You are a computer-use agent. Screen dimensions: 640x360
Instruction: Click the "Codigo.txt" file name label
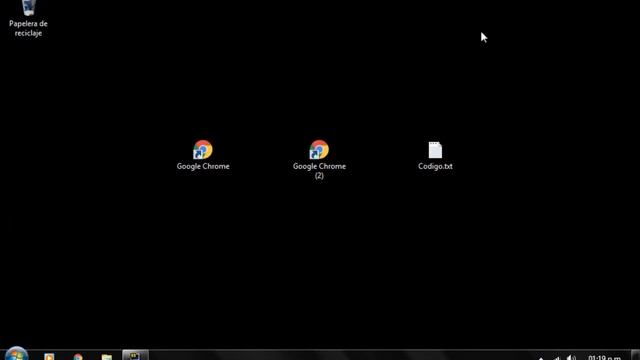(435, 167)
